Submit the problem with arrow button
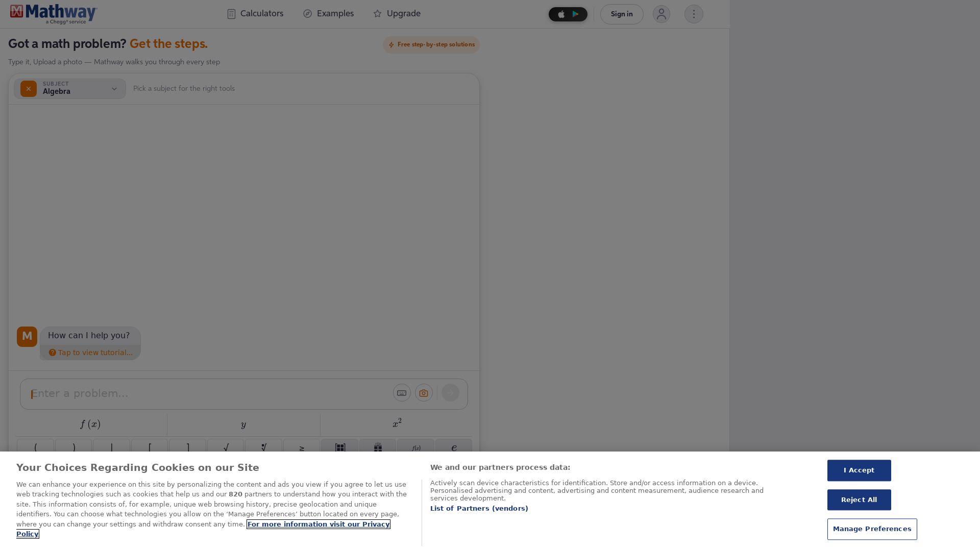 tap(450, 393)
